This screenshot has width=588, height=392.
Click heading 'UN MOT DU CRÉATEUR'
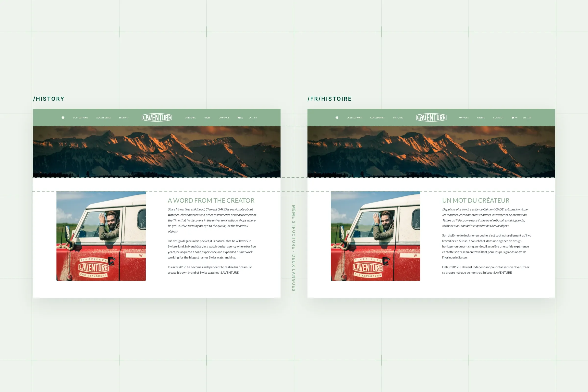coord(476,200)
